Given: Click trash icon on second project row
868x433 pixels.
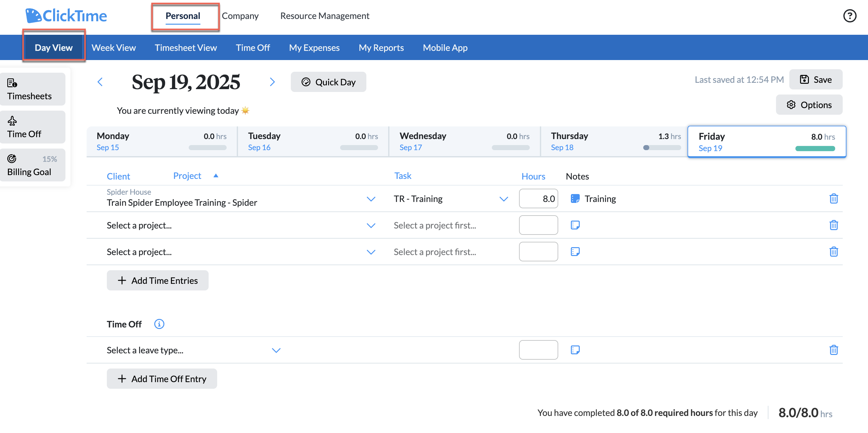Looking at the screenshot, I should (833, 225).
